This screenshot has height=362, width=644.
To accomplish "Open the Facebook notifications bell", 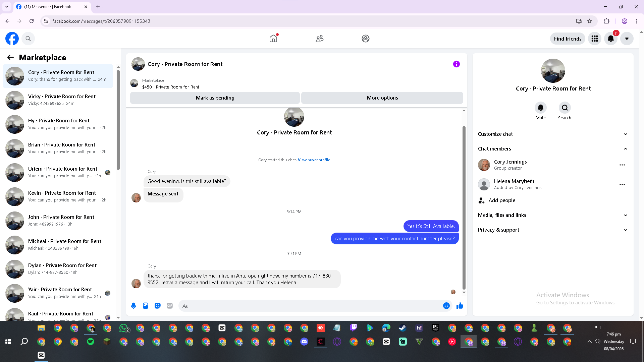I will (610, 39).
